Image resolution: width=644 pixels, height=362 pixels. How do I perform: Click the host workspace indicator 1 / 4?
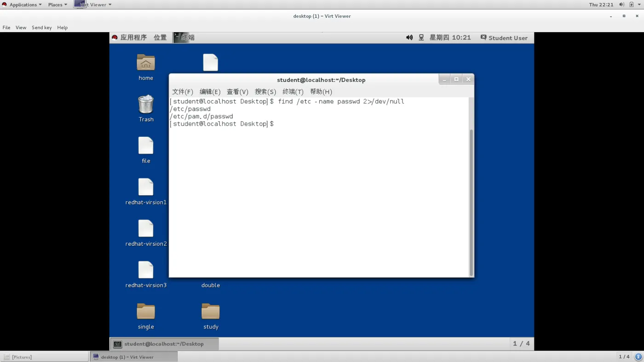624,356
